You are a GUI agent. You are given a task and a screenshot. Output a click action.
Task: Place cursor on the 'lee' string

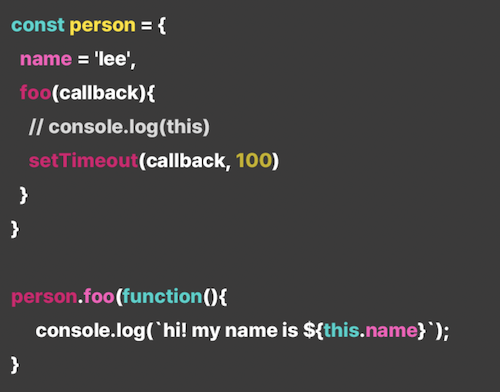pos(113,59)
